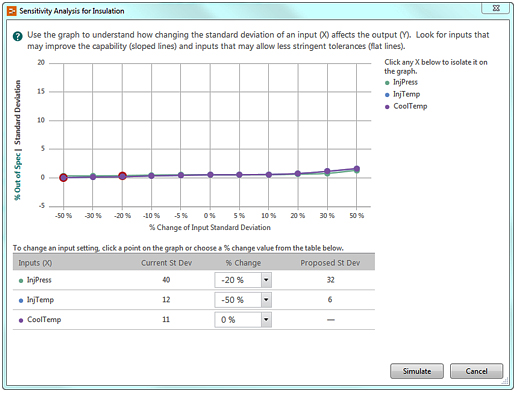Click the Cancel button

(x=476, y=371)
